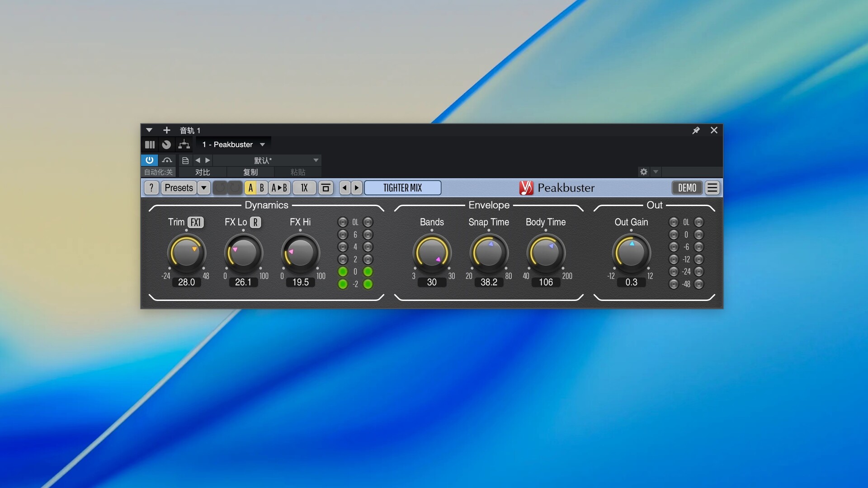Pin the plugin window
868x488 pixels.
point(696,131)
